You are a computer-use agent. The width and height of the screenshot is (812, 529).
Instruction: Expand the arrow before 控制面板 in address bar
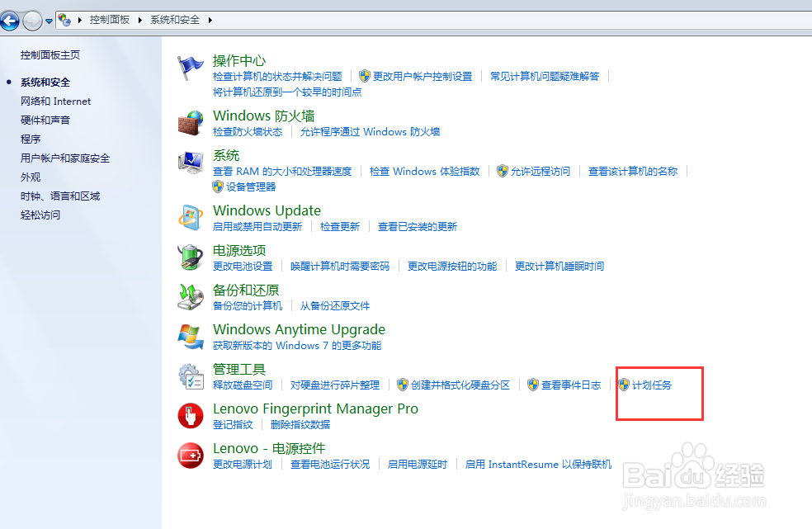[80, 20]
